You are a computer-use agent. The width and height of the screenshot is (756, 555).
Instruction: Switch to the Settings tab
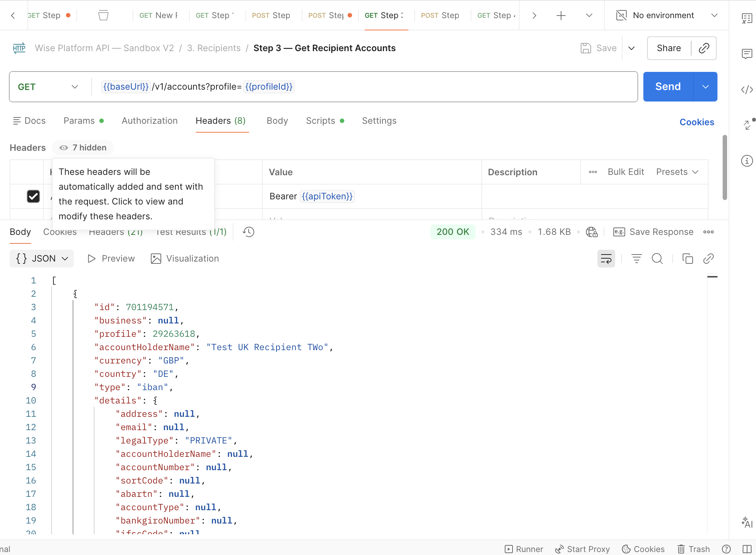click(x=379, y=121)
